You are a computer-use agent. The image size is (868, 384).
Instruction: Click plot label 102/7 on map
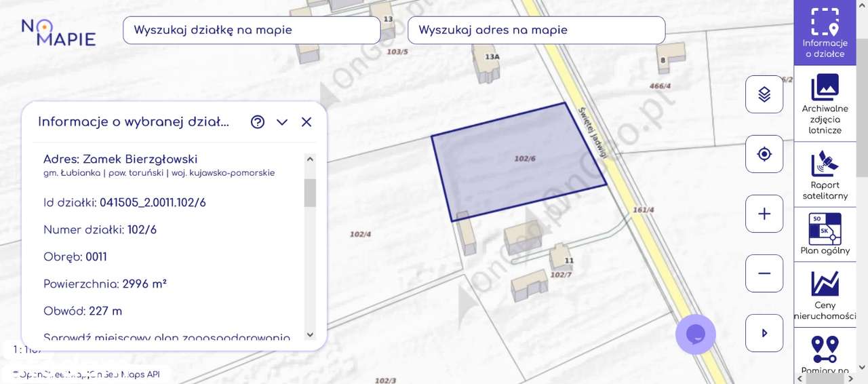(561, 275)
